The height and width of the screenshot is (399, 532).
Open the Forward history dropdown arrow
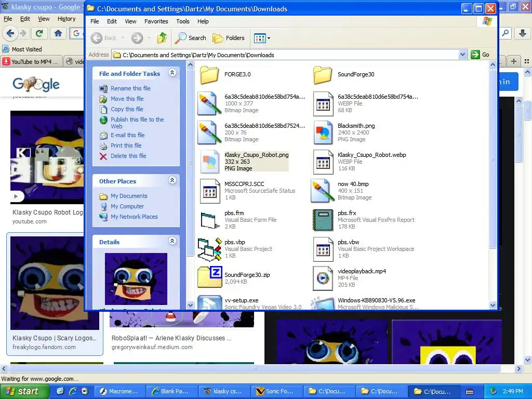click(149, 38)
